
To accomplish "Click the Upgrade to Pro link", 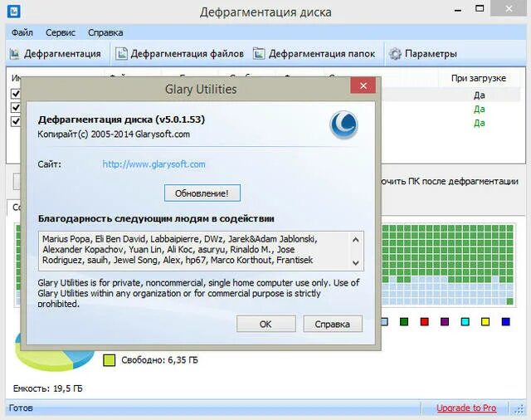I will (x=466, y=408).
